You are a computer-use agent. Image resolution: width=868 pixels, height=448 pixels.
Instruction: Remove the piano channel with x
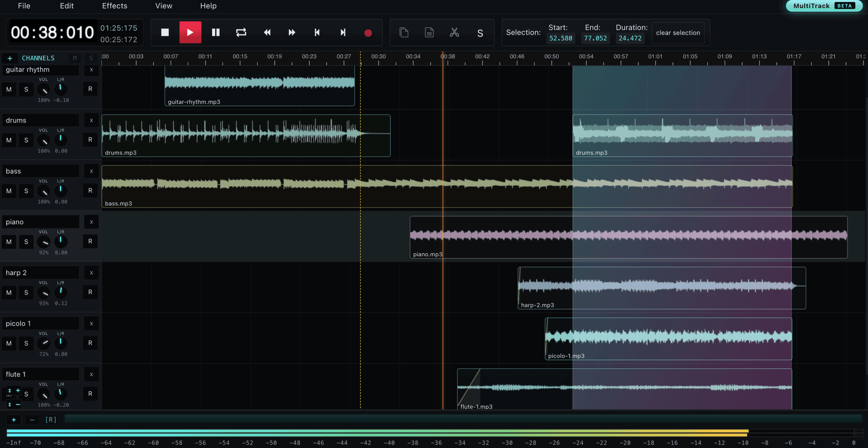coord(91,222)
